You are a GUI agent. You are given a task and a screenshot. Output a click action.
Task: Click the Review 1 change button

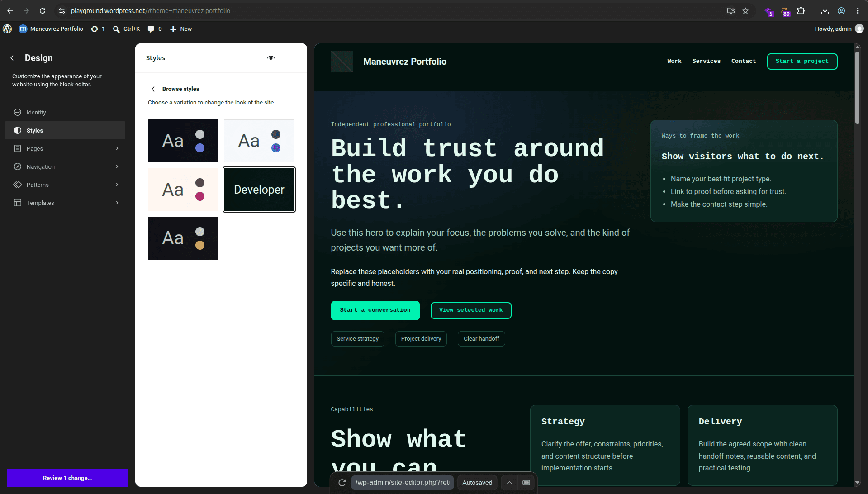coord(67,478)
